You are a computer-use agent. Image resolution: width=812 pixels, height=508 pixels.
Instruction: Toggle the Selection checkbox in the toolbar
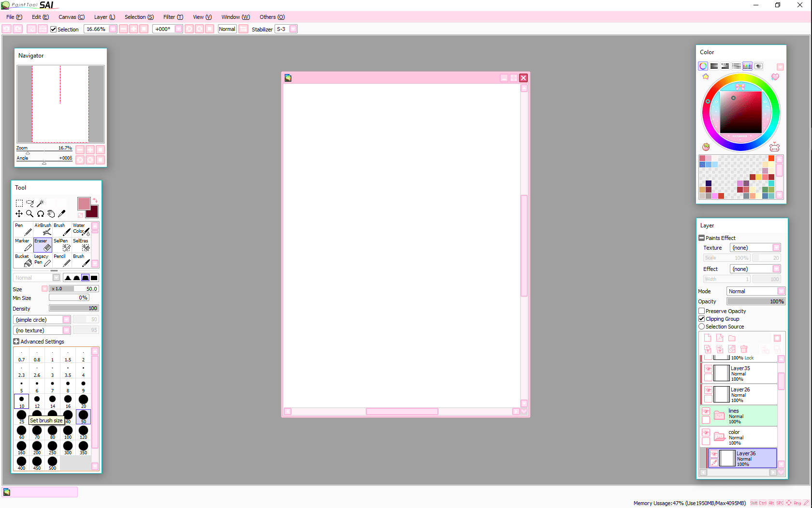point(53,29)
